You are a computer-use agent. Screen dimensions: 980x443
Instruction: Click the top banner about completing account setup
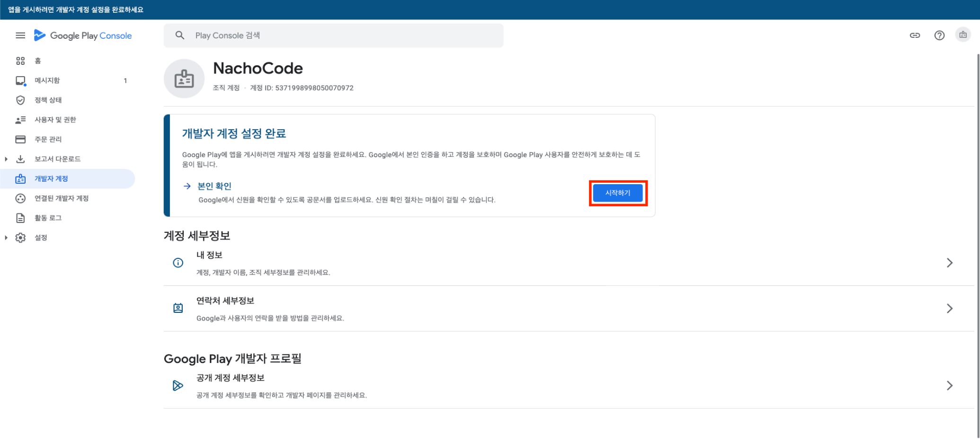490,9
